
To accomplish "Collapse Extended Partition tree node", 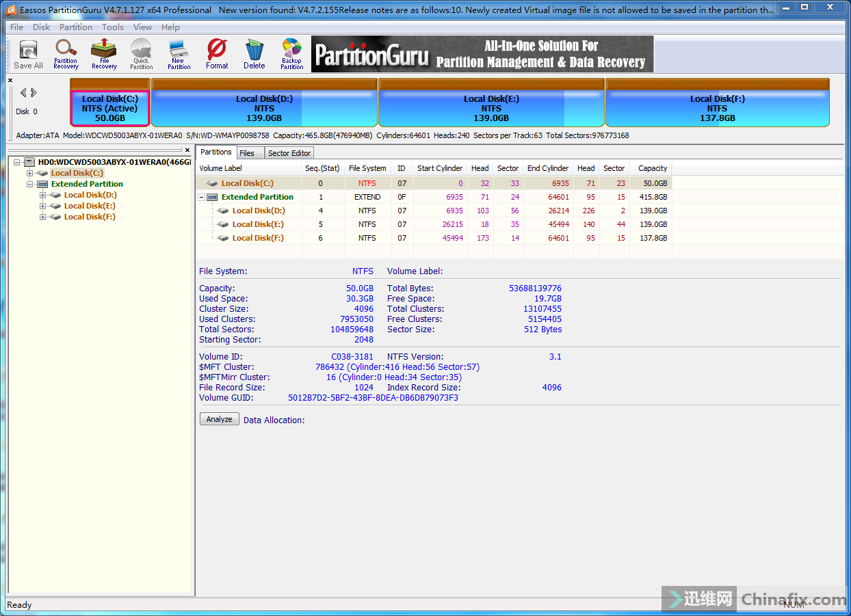I will tap(30, 185).
